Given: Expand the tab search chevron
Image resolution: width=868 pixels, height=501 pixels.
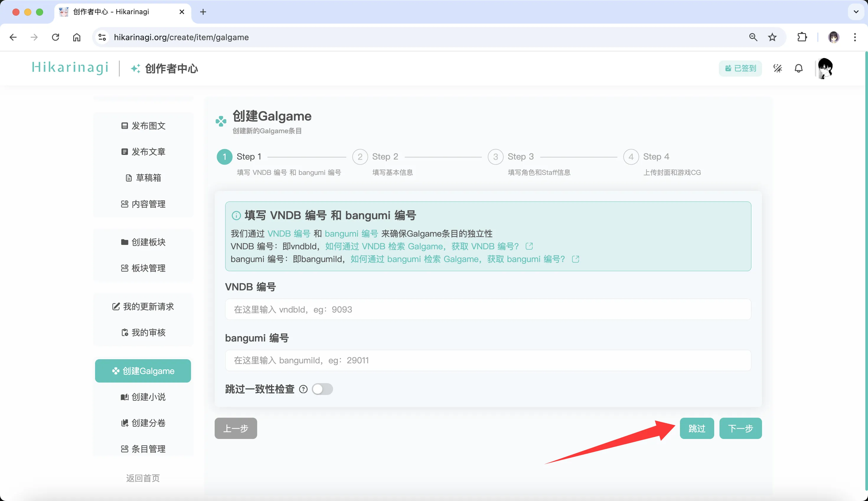Looking at the screenshot, I should [x=856, y=12].
